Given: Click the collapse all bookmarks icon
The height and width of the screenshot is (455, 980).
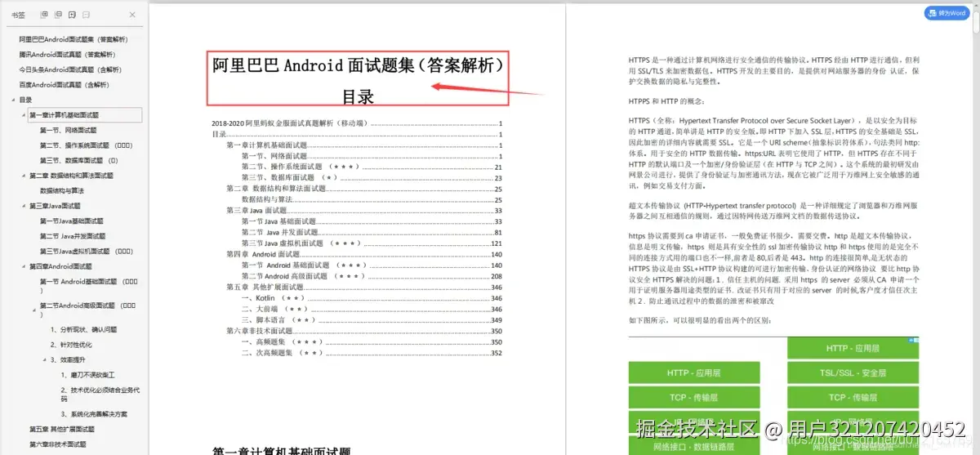Looking at the screenshot, I should tap(57, 15).
